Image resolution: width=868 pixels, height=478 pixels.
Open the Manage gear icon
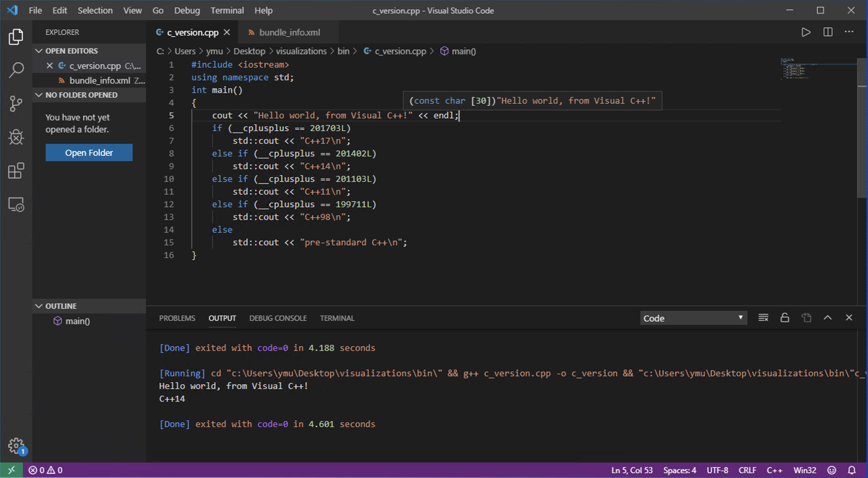pyautogui.click(x=16, y=446)
